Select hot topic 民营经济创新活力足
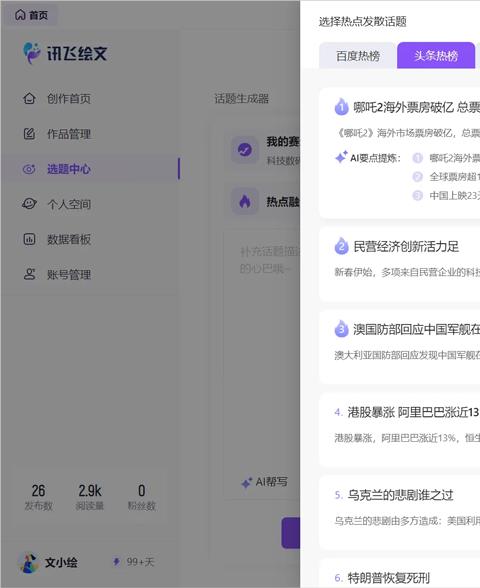 (406, 246)
